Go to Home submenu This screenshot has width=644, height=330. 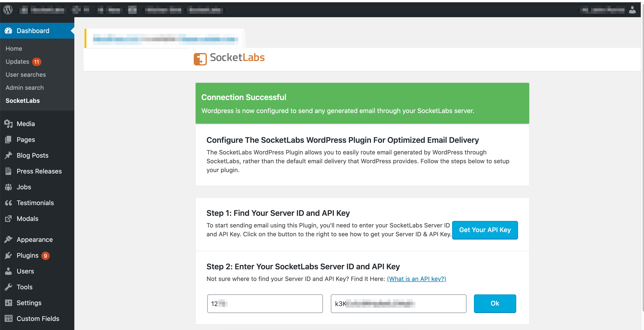(14, 49)
